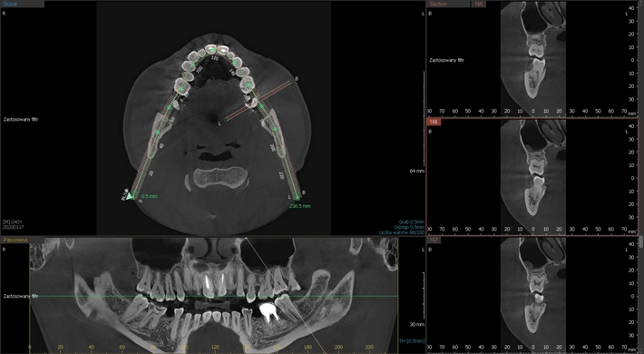Viewport: 644px width, 354px height.
Task: Click the orange section line in panorama
Action: pyautogui.click(x=286, y=295)
